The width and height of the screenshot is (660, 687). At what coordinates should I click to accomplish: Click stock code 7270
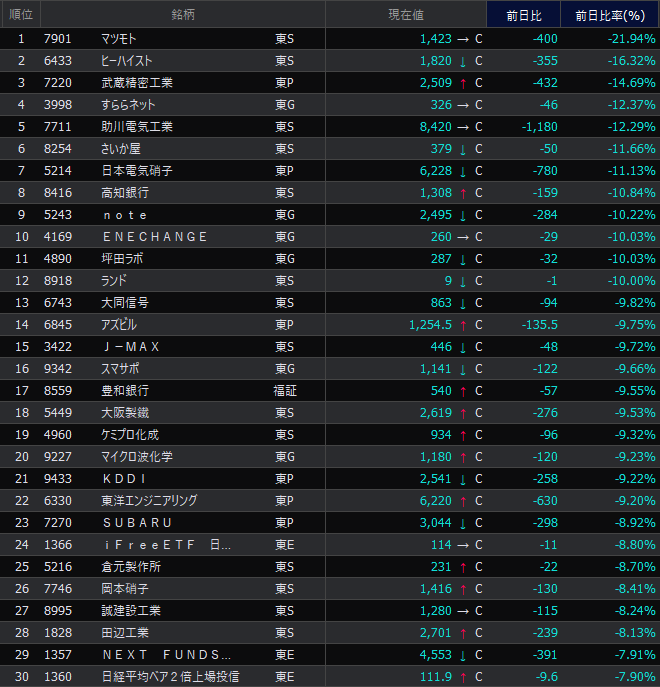pos(57,522)
